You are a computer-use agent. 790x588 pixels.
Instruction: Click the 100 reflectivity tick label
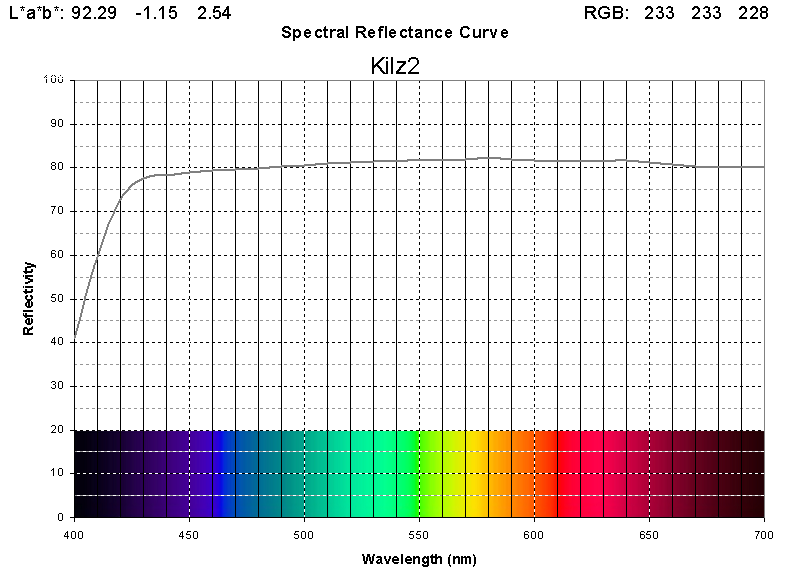[x=53, y=79]
